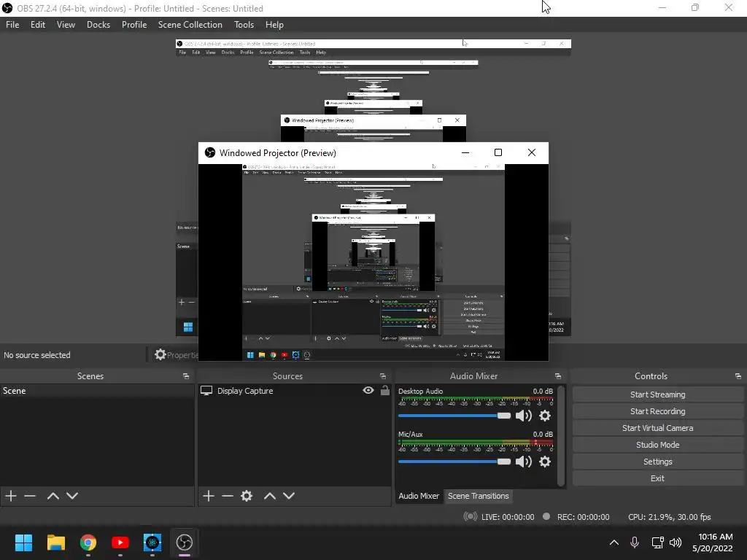
Task: Click the Properties gear button
Action: coord(175,355)
